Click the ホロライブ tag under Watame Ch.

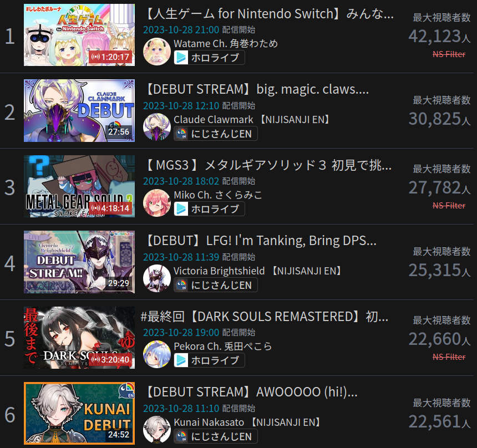click(209, 58)
